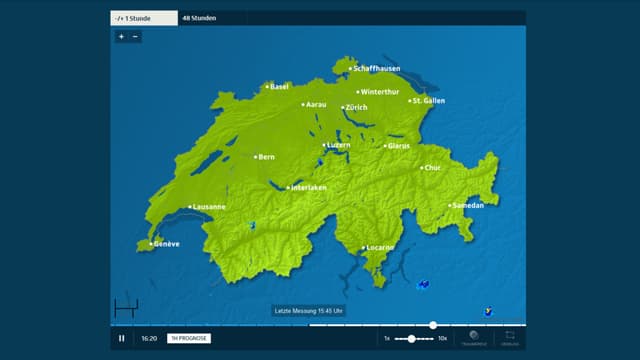Zoom in with the plus button
This screenshot has height=360, width=640.
coord(121,37)
